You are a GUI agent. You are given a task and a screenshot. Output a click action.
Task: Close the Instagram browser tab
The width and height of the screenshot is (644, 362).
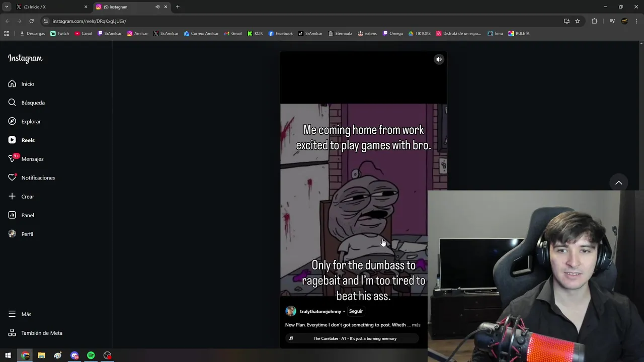(166, 7)
